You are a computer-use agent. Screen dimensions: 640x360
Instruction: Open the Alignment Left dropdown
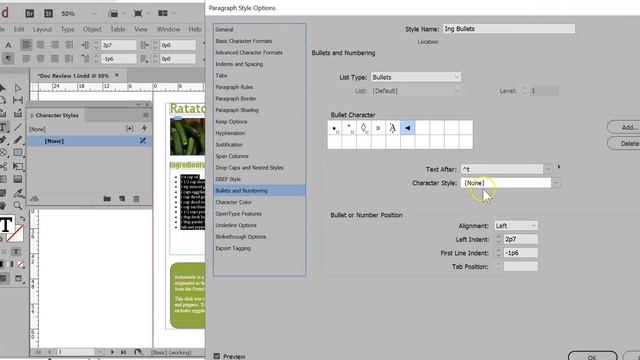tap(516, 226)
